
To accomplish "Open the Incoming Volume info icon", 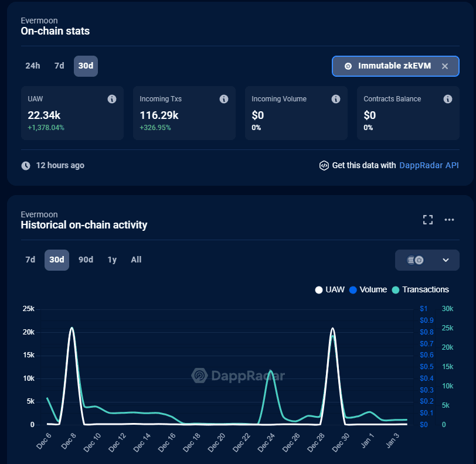I will click(x=336, y=99).
